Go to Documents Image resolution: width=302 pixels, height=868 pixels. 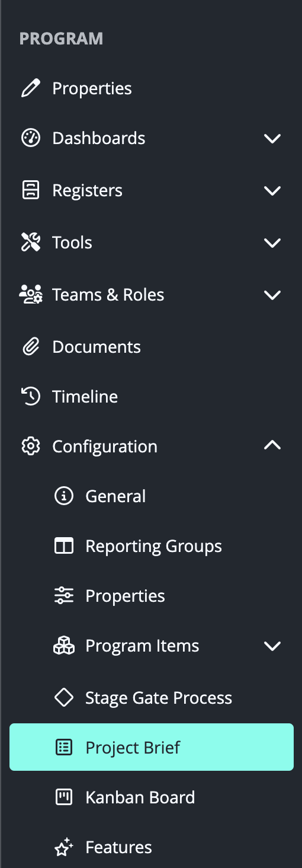click(97, 347)
